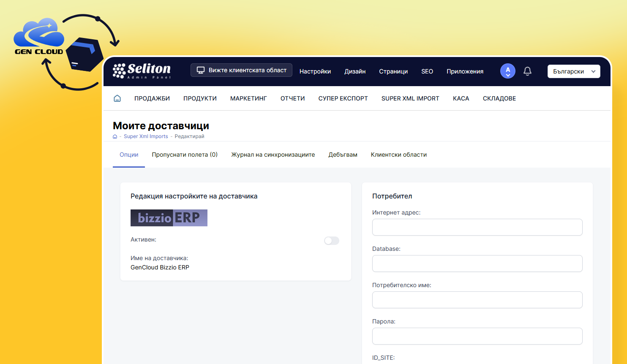
Task: Open the 'Български' language dropdown
Action: (x=574, y=71)
